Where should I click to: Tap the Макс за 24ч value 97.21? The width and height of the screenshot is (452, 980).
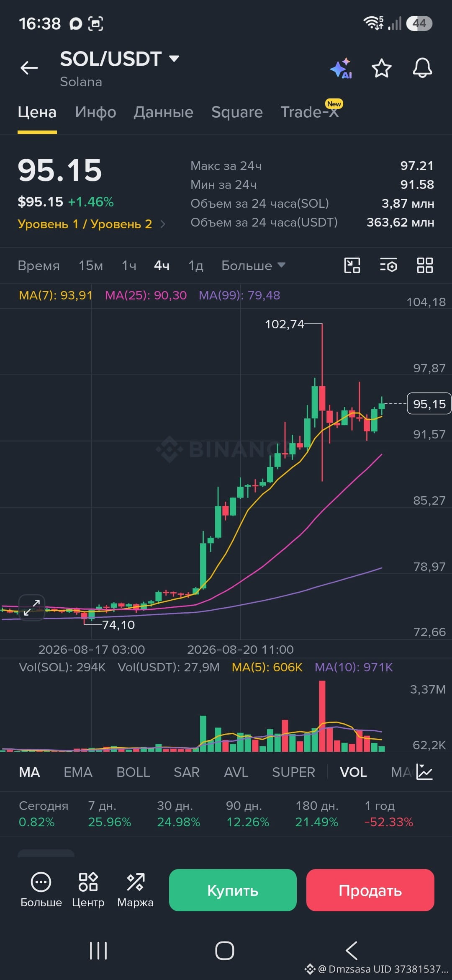pos(417,166)
